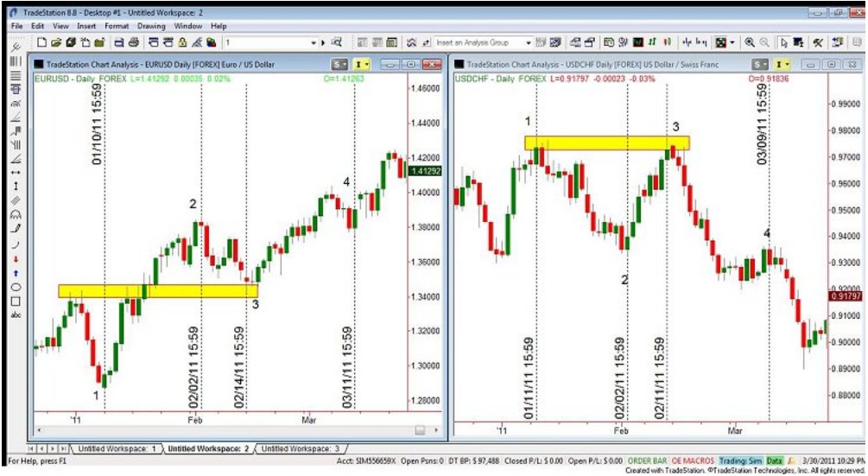The width and height of the screenshot is (868, 476).
Task: Click the OE MACROS status button
Action: click(693, 460)
